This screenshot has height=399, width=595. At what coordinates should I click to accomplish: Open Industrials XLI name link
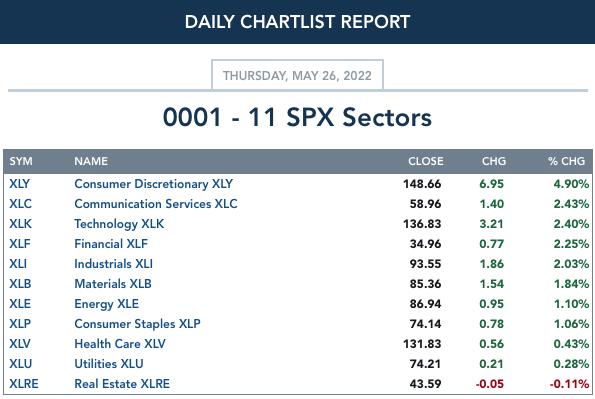[113, 264]
